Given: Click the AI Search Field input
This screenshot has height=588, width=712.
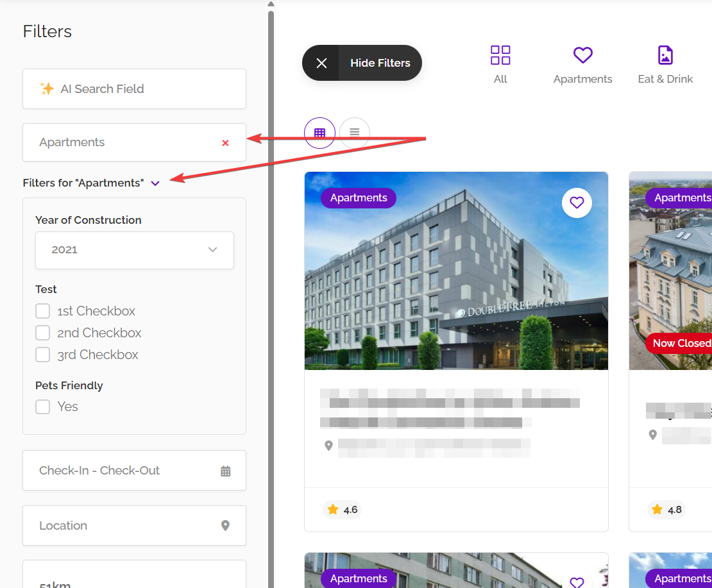Looking at the screenshot, I should click(135, 89).
